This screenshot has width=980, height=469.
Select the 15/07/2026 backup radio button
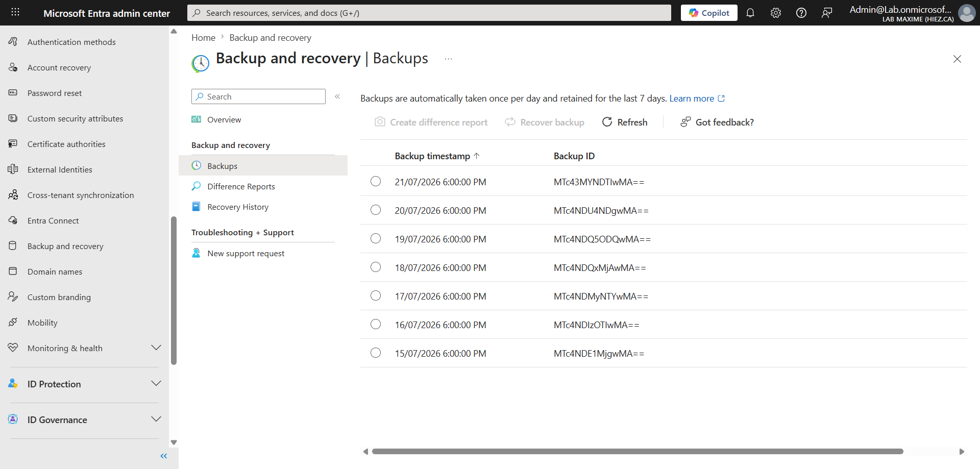[x=376, y=353]
